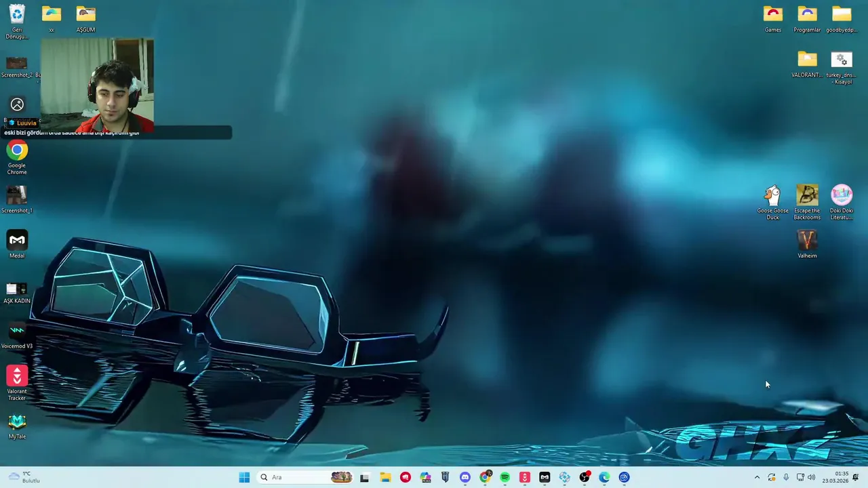Open File Explorer in the taskbar
This screenshot has width=868, height=488.
click(x=385, y=477)
